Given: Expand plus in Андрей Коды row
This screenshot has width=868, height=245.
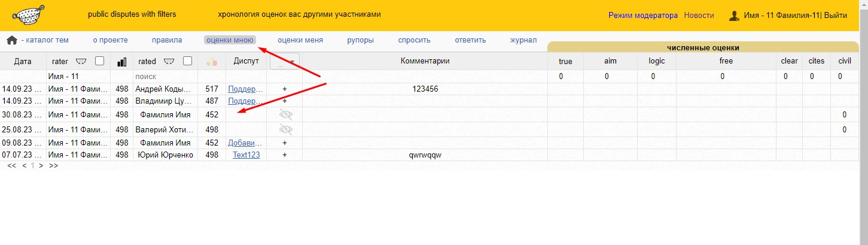Looking at the screenshot, I should (285, 89).
